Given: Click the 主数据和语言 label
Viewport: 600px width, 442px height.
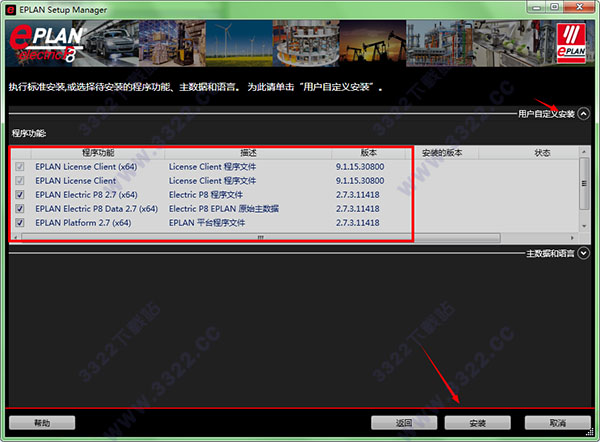Looking at the screenshot, I should point(550,253).
